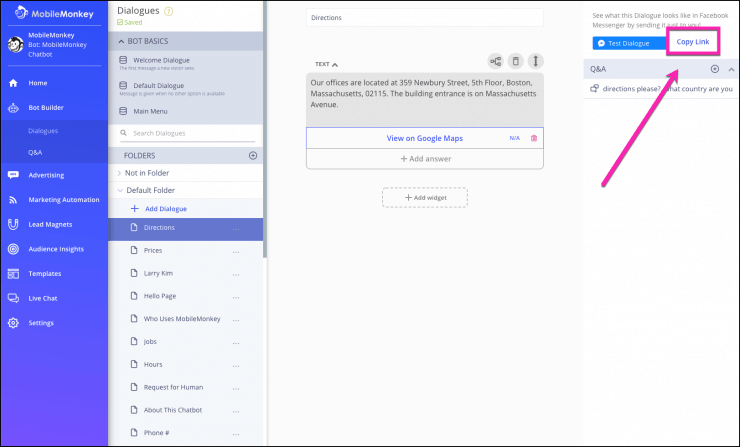The image size is (740, 447).
Task: Select Dialogues submenu item
Action: coord(43,131)
